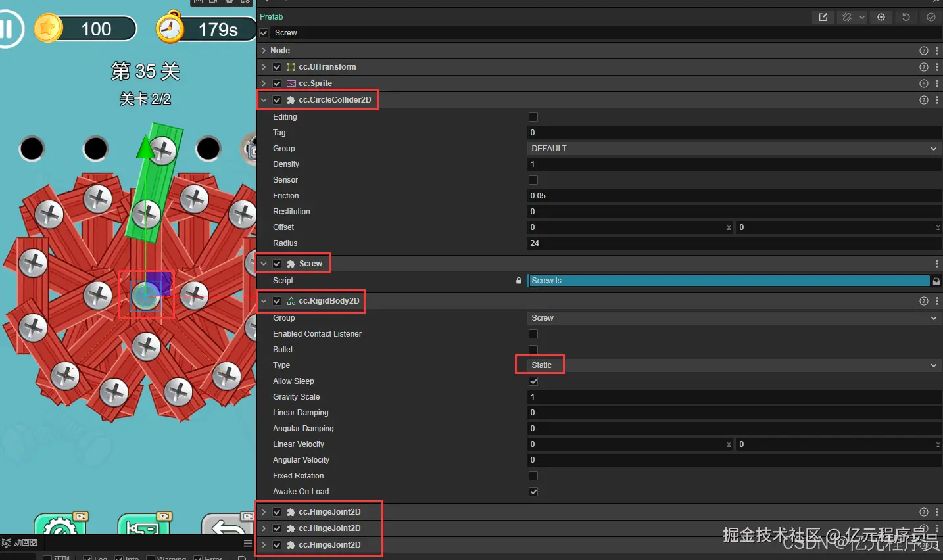Click the Tag value field

click(x=735, y=133)
